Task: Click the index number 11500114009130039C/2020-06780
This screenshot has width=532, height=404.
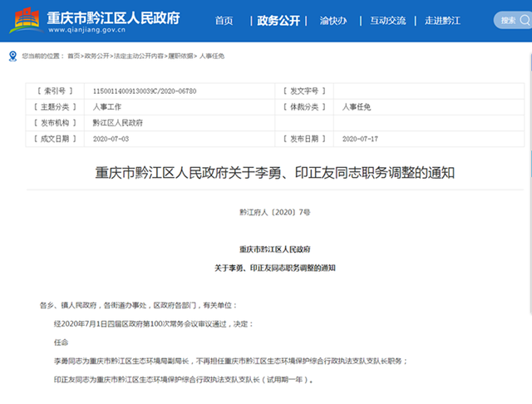Action: pyautogui.click(x=144, y=91)
